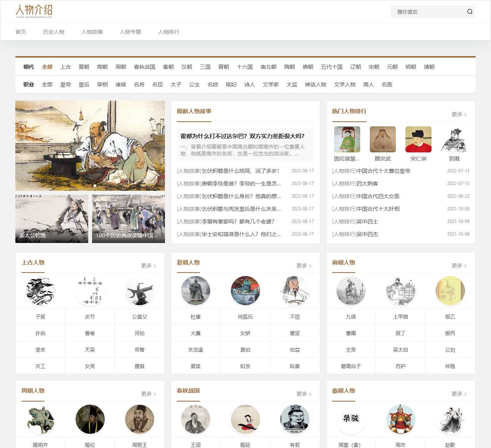Open 王诩 circular avatar
The width and height of the screenshot is (491, 448).
point(196,419)
